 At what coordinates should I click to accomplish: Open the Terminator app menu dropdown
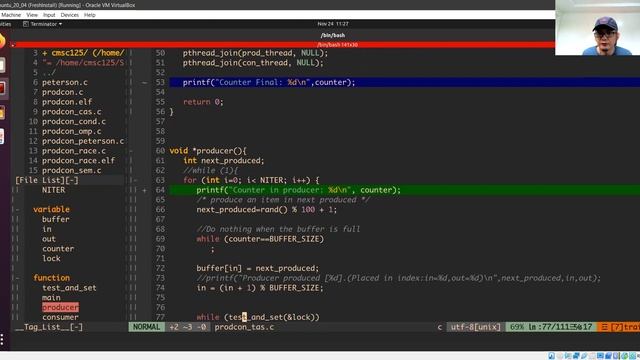coord(46,24)
